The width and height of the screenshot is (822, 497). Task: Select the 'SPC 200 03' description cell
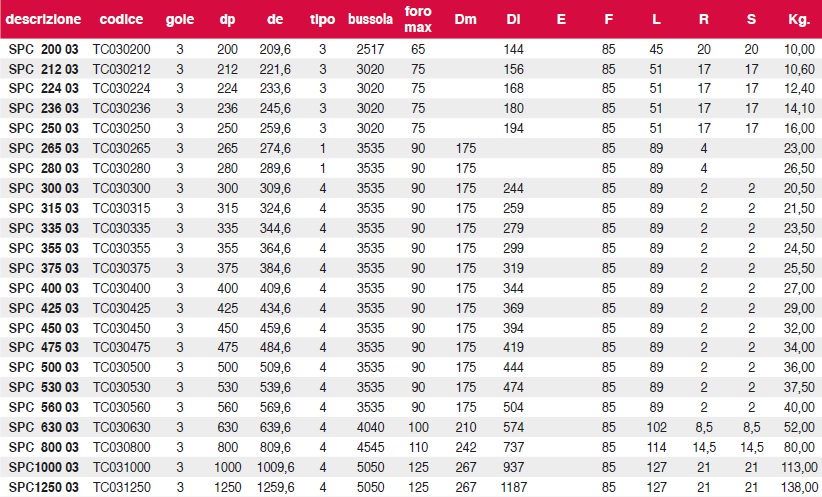pyautogui.click(x=44, y=49)
